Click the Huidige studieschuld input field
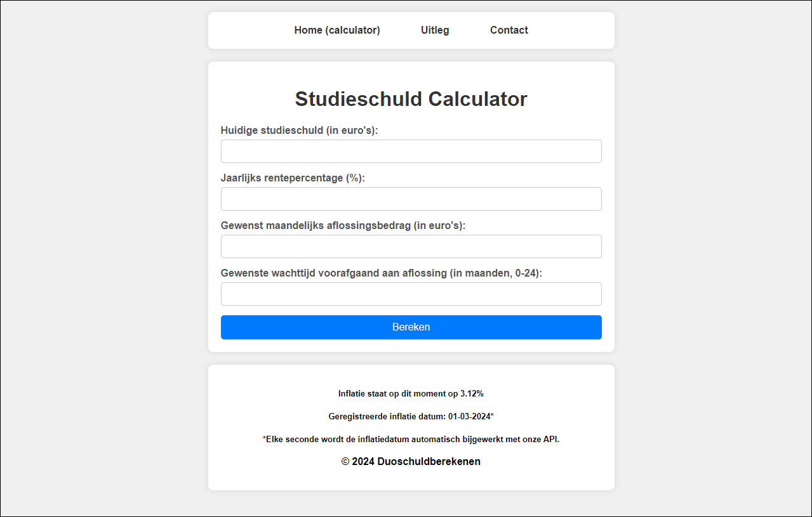This screenshot has width=812, height=517. pyautogui.click(x=411, y=152)
